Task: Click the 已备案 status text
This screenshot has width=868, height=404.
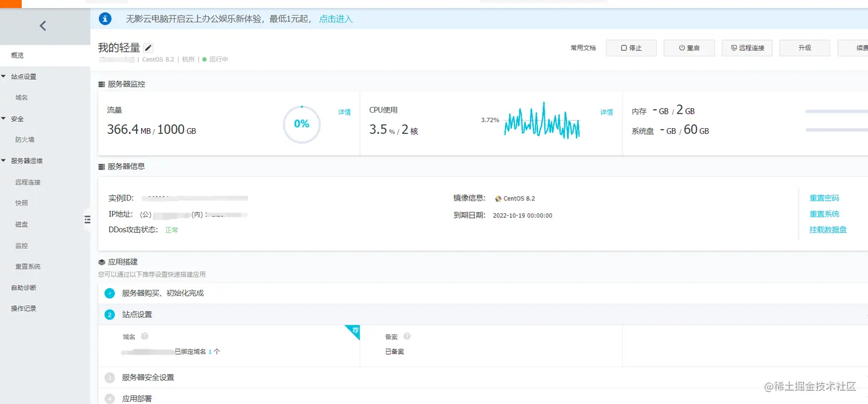Action: 394,352
